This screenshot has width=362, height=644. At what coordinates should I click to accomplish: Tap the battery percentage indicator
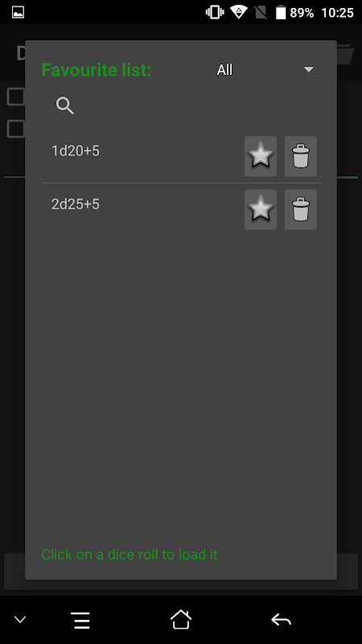click(302, 13)
